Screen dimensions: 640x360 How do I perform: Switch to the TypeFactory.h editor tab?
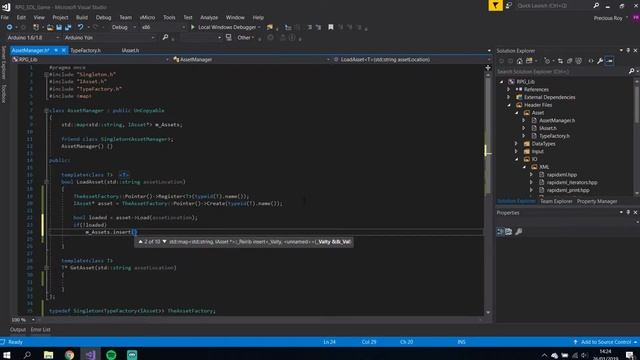click(x=85, y=50)
